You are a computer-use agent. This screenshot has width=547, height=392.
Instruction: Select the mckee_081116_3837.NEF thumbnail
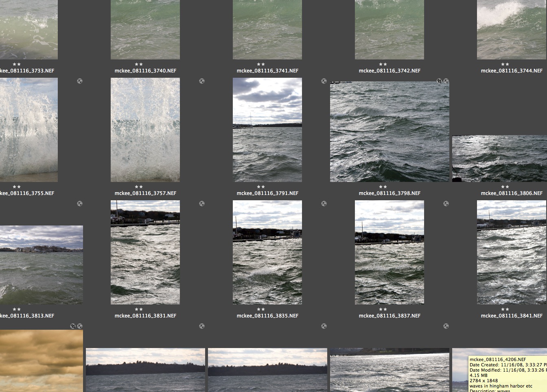(389, 252)
